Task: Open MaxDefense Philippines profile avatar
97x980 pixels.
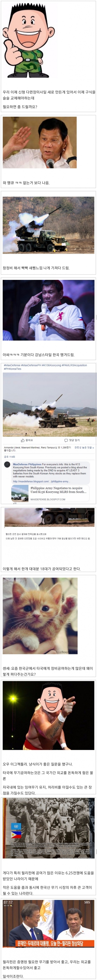Action: click(x=7, y=464)
